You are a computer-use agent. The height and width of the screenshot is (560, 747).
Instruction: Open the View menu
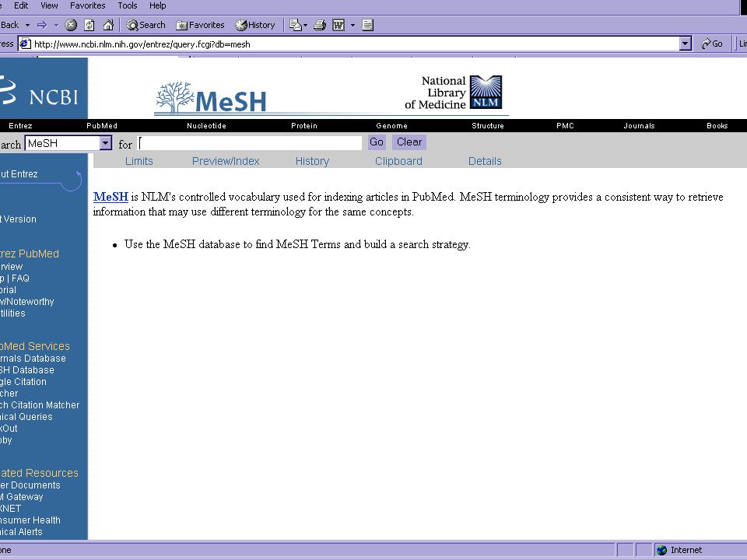click(49, 5)
